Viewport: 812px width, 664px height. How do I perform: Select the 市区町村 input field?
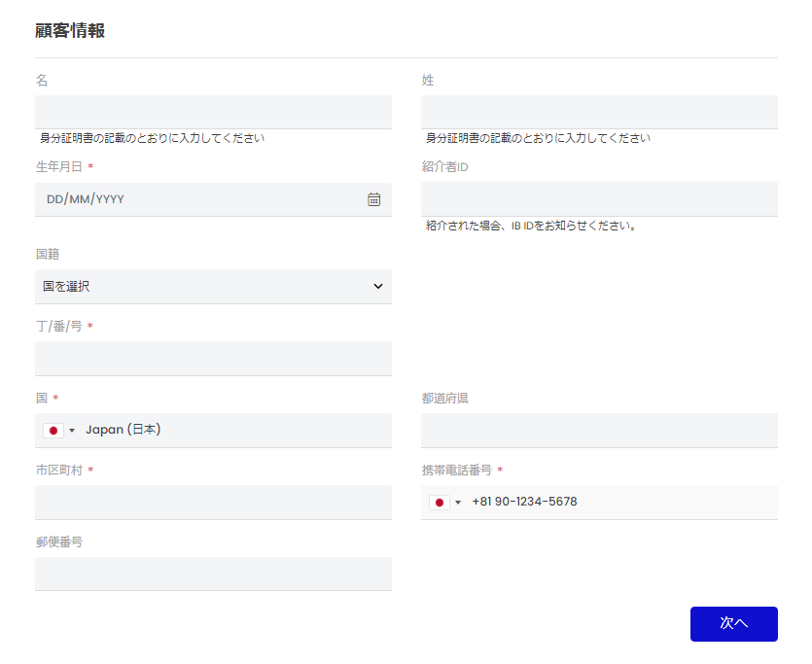coord(213,502)
